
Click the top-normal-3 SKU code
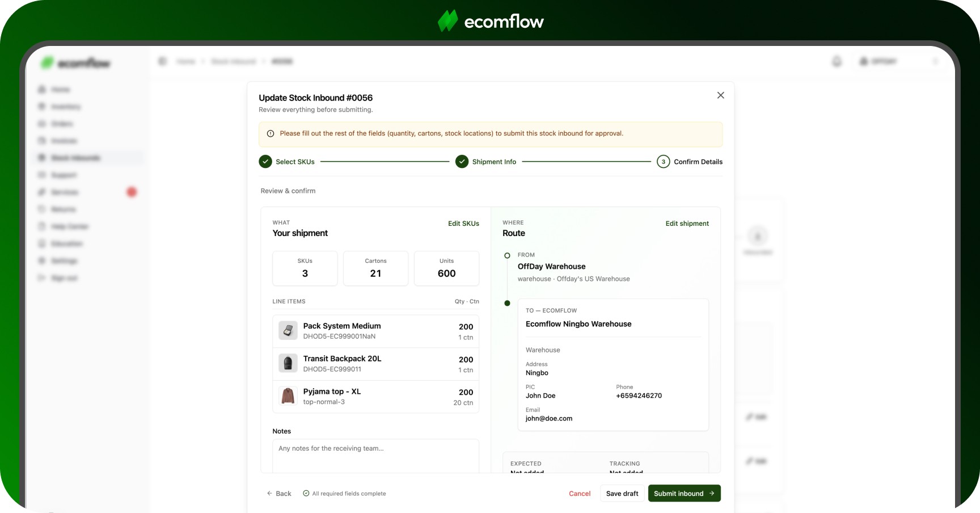pos(324,402)
